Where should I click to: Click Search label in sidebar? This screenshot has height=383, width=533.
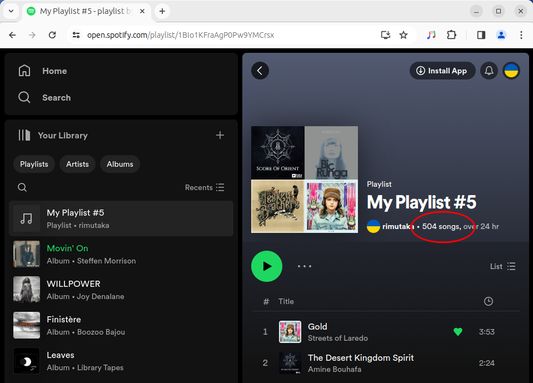click(x=56, y=98)
